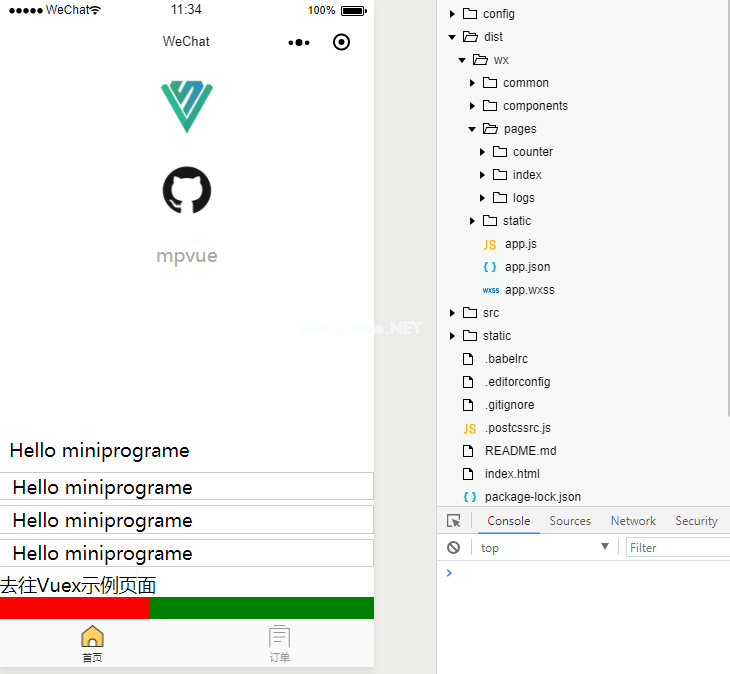This screenshot has height=674, width=730.
Task: Switch to the Network tab
Action: coord(633,521)
